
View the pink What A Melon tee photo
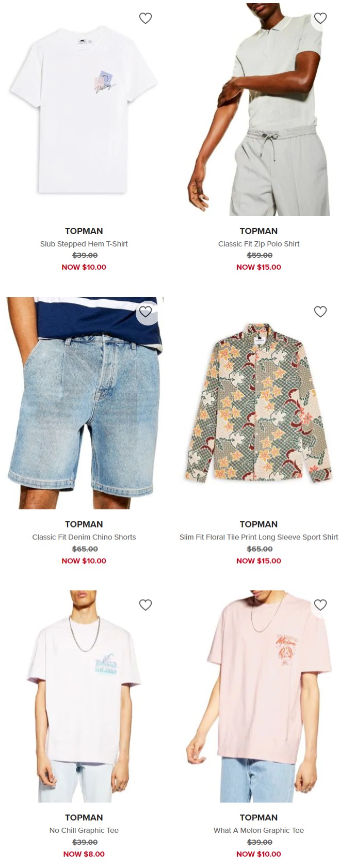(259, 696)
